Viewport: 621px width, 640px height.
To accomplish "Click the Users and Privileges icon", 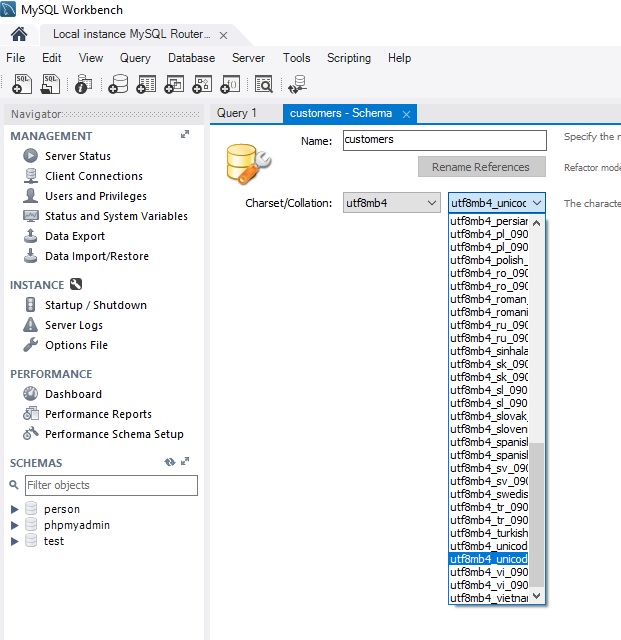I will point(30,196).
